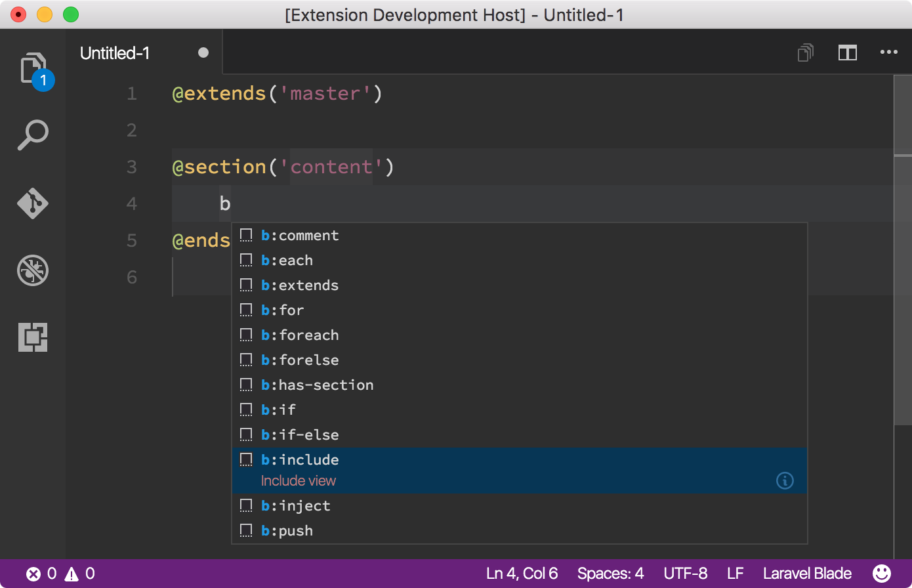Click the typed letter b on line 4
The height and width of the screenshot is (588, 912).
(225, 204)
